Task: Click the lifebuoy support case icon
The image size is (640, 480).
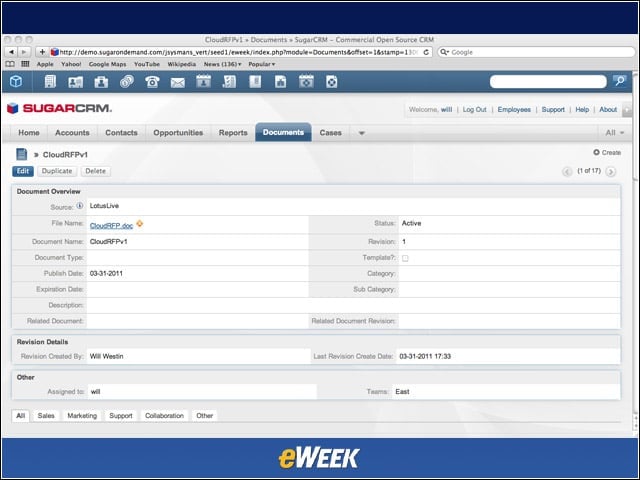Action: (x=332, y=82)
